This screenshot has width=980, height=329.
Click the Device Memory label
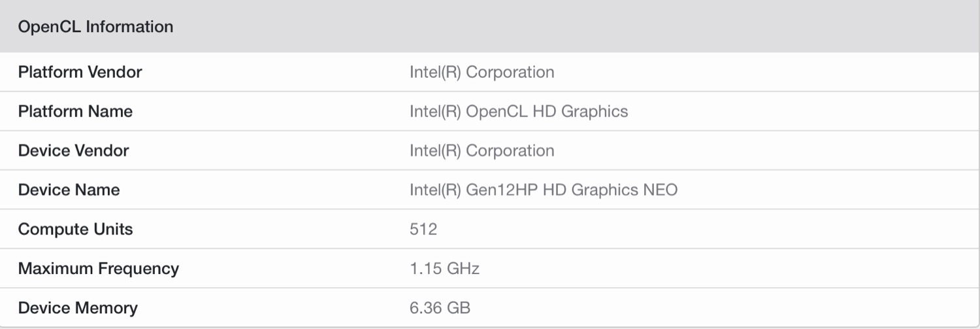click(x=78, y=307)
